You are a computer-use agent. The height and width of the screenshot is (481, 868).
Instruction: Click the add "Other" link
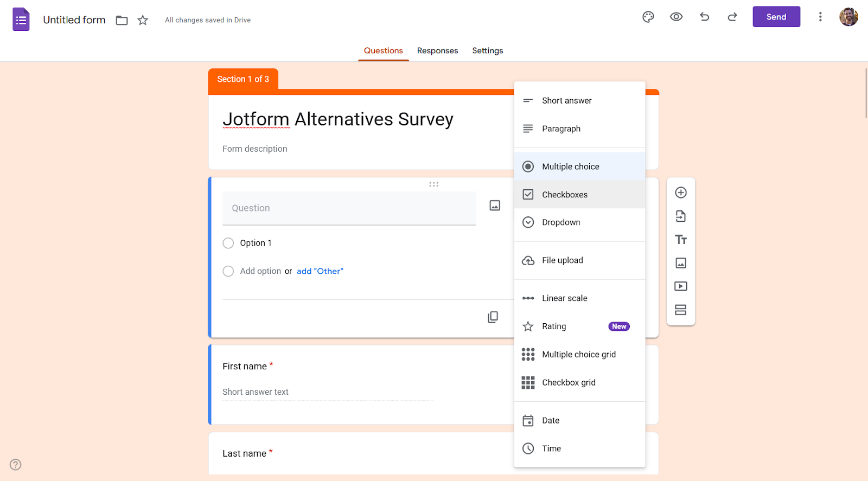pos(320,271)
